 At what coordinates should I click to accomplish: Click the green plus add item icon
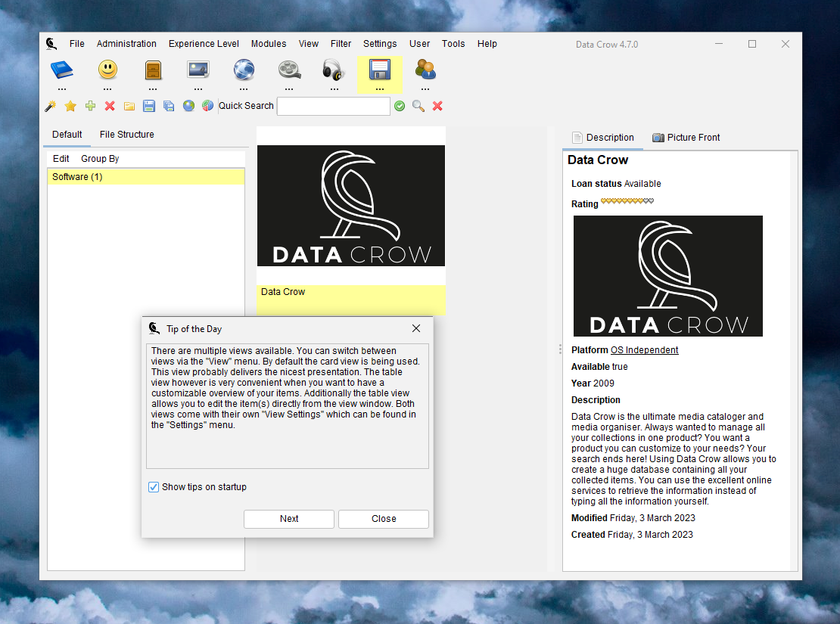90,106
